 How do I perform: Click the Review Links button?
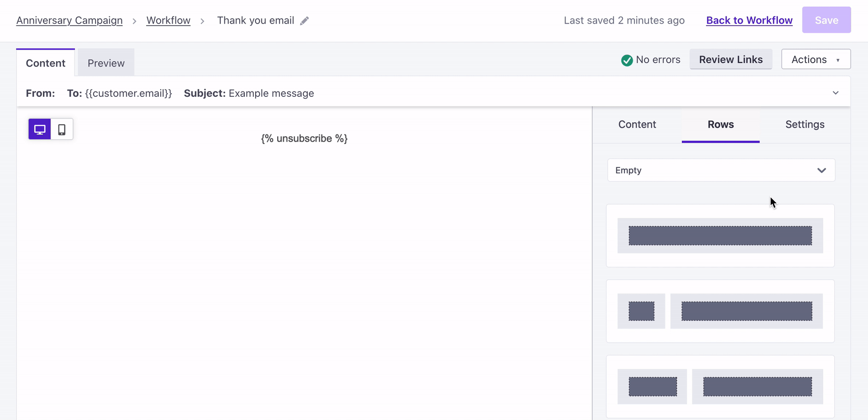tap(731, 59)
